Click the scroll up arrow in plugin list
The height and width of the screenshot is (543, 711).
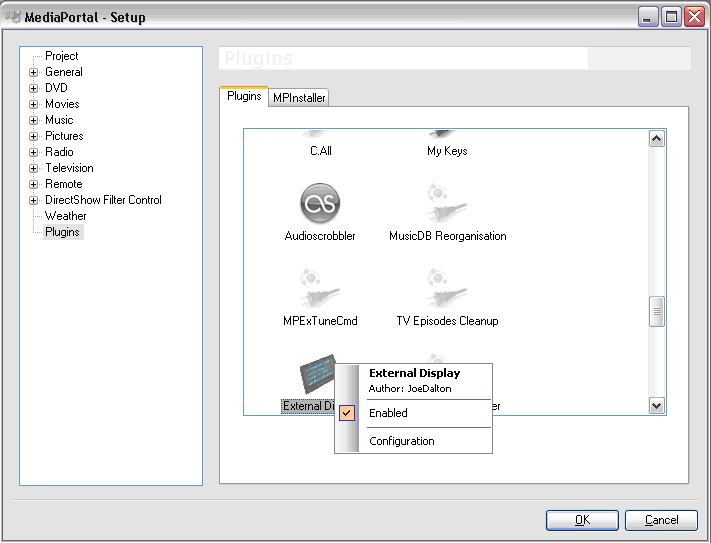657,139
